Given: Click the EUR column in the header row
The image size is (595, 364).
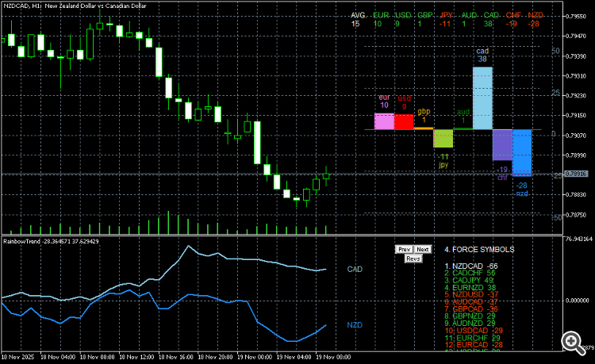Looking at the screenshot, I should [x=381, y=19].
